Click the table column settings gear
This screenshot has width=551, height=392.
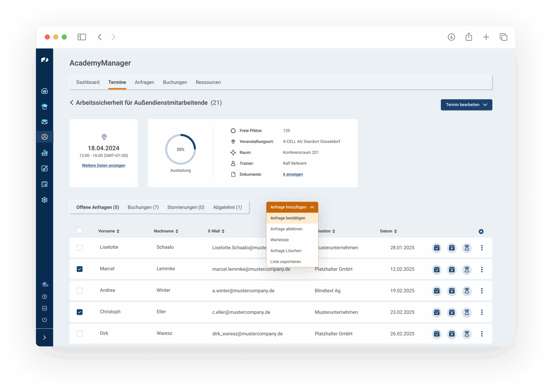[x=481, y=231]
